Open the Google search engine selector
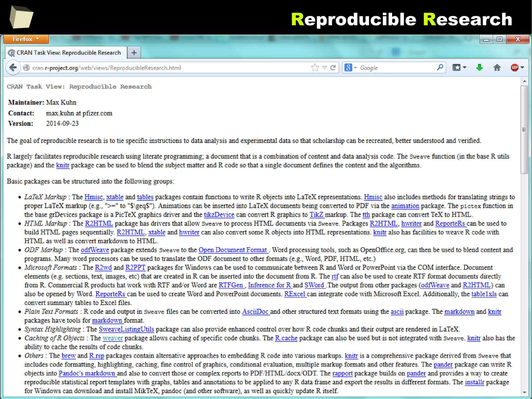Viewport: 532px width, 399px height. pyautogui.click(x=351, y=68)
